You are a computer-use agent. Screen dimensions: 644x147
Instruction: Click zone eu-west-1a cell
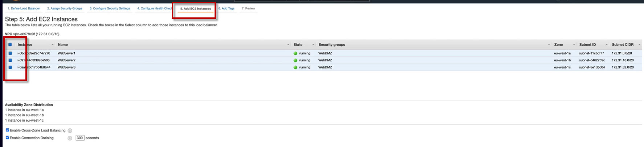pos(562,53)
